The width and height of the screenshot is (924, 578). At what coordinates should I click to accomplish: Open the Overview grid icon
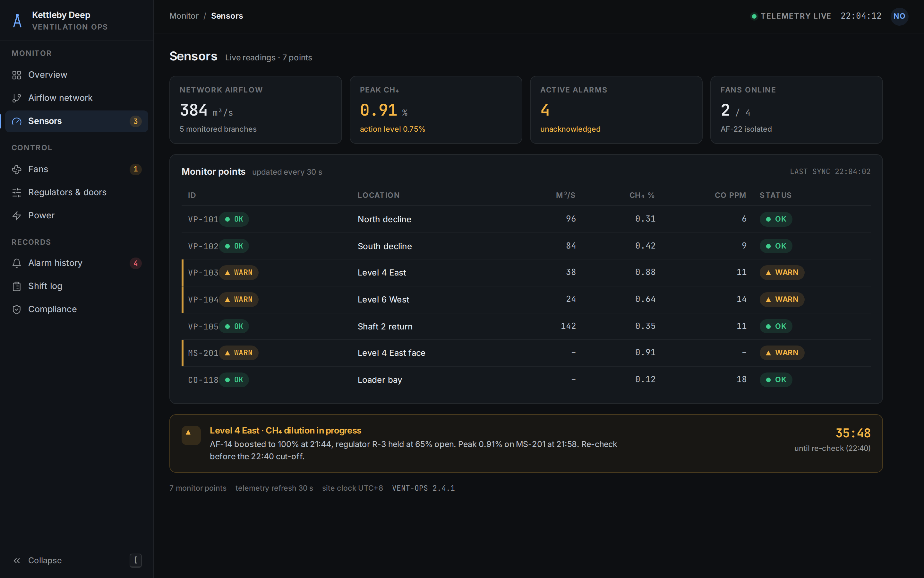[16, 75]
